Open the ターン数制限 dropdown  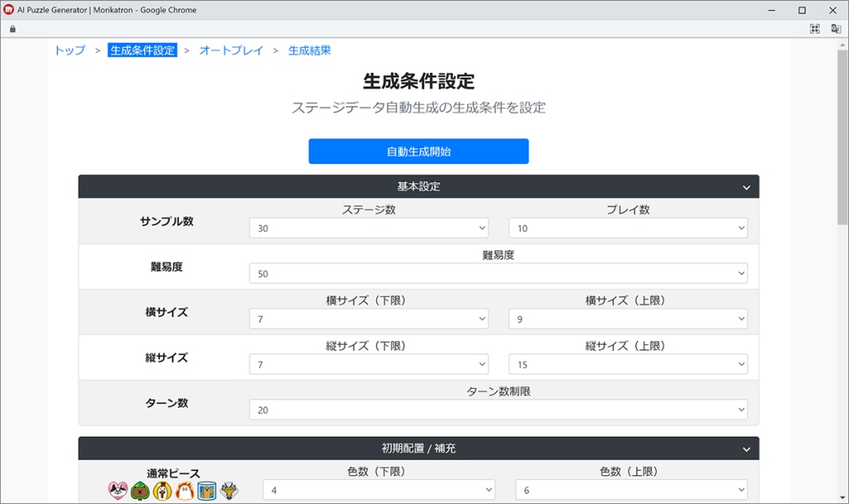(x=498, y=409)
